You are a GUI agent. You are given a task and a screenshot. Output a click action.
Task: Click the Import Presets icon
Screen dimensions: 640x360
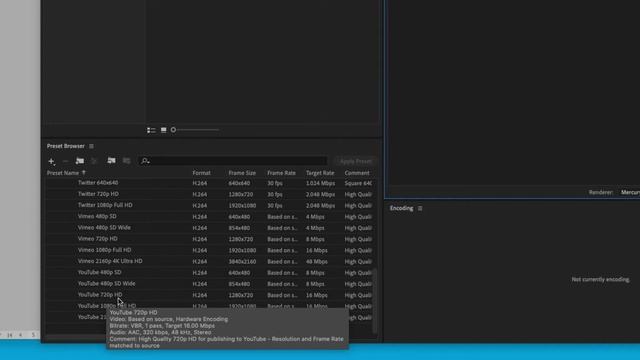click(111, 161)
